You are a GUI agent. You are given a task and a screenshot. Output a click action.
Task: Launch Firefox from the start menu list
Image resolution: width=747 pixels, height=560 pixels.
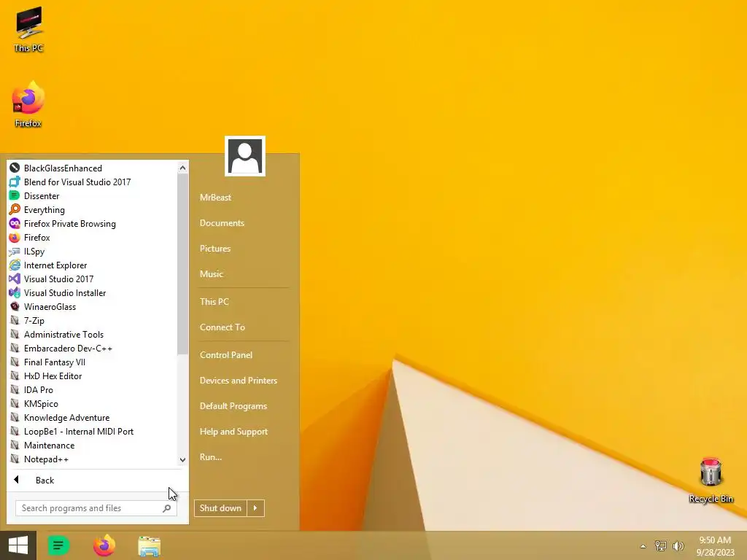(29, 237)
